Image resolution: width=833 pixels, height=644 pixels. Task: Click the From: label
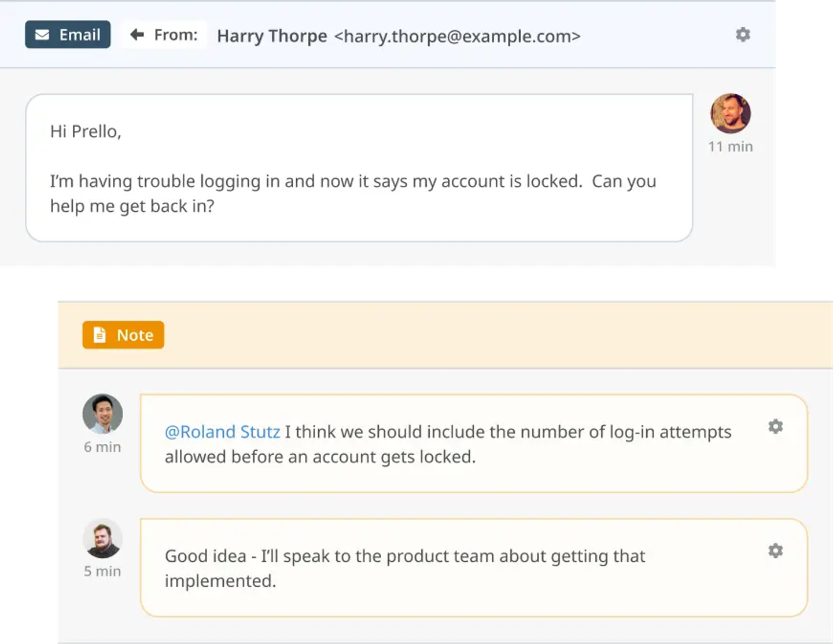[x=176, y=35]
